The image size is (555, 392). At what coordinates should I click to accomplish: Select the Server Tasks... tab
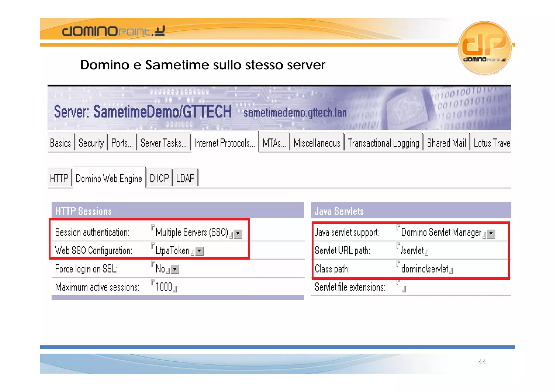(164, 143)
